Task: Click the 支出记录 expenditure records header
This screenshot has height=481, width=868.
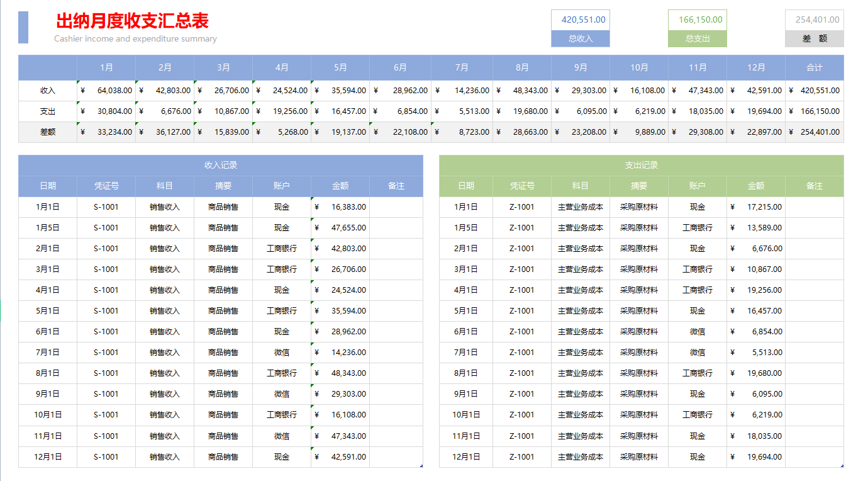Action: 641,165
